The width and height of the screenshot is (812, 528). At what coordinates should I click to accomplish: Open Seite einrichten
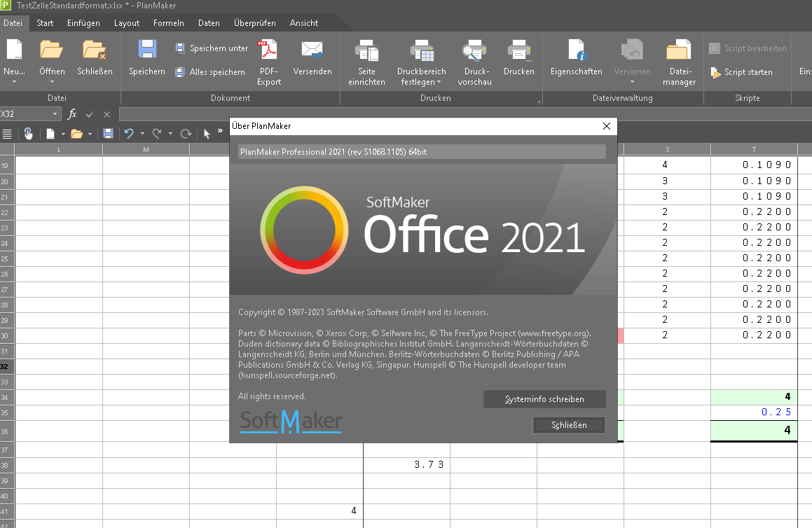tap(366, 62)
